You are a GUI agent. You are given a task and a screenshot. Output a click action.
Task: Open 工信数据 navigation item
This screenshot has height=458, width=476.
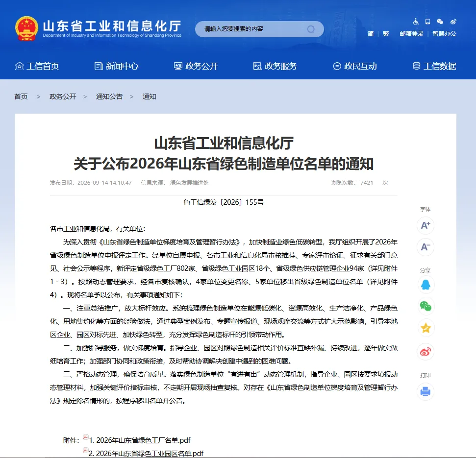click(434, 66)
